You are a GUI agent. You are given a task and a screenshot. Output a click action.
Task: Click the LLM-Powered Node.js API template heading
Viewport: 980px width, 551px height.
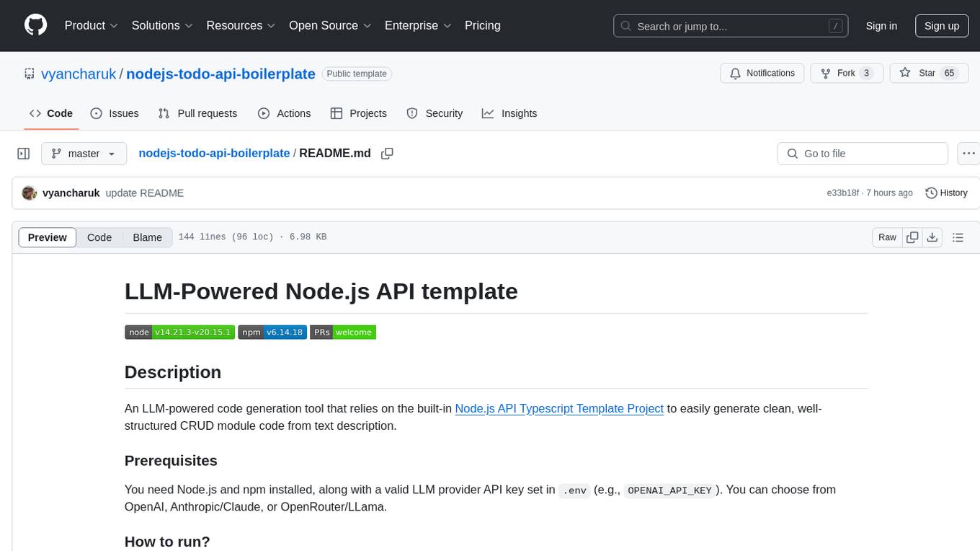click(321, 291)
